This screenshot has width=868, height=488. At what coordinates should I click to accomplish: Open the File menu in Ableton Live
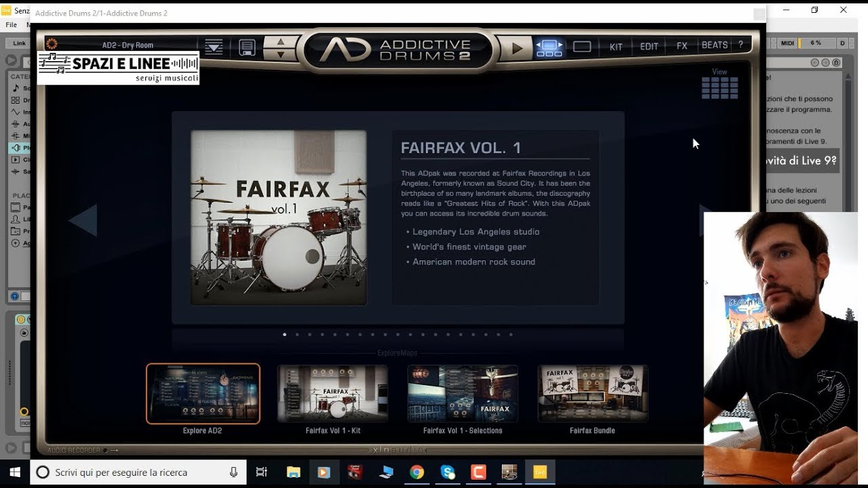pyautogui.click(x=12, y=24)
